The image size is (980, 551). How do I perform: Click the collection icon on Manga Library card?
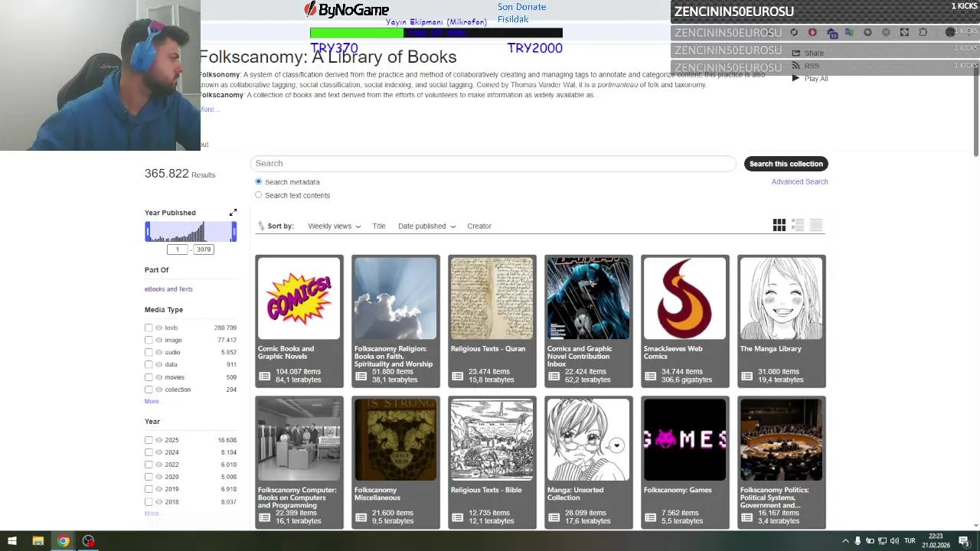click(746, 376)
